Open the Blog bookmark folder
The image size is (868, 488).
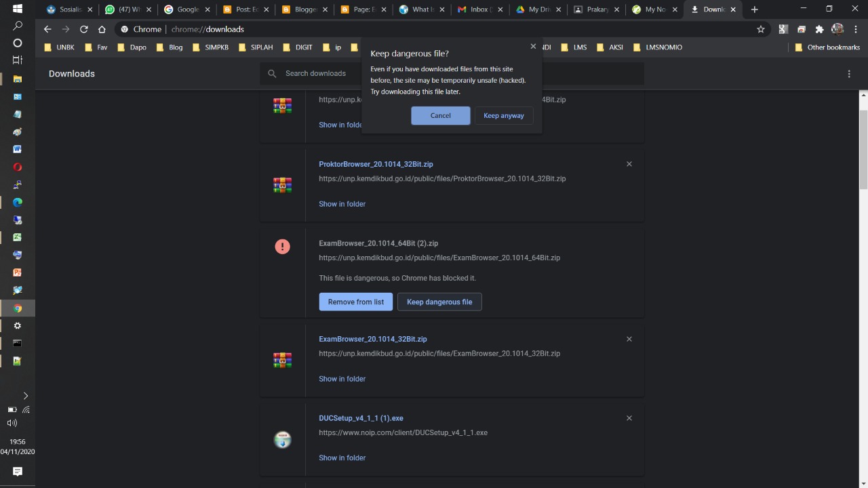[x=170, y=47]
